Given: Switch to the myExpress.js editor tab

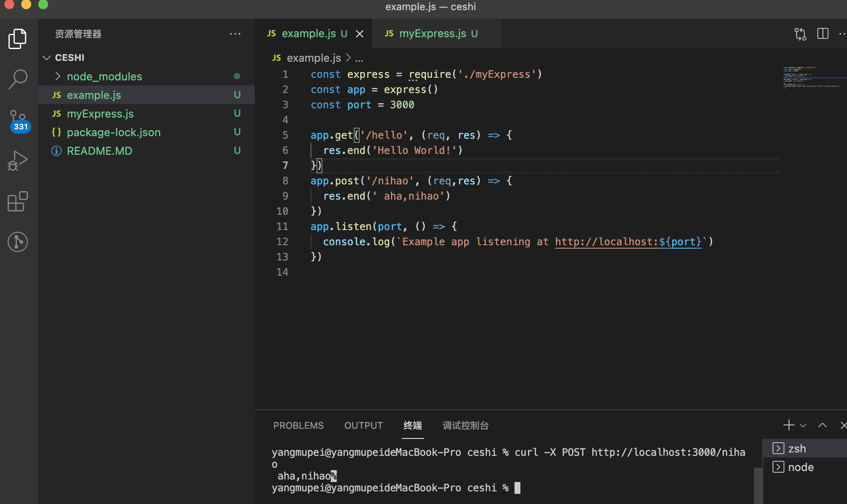Looking at the screenshot, I should pyautogui.click(x=432, y=33).
